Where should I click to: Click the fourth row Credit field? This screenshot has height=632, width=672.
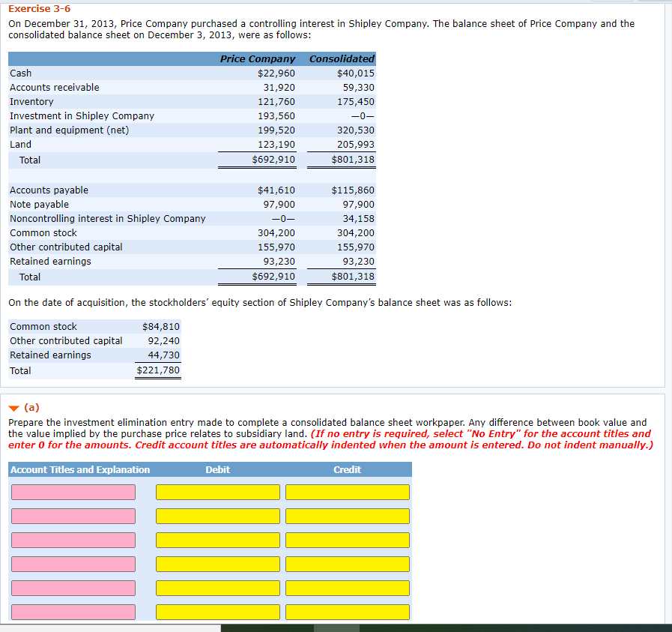click(348, 564)
